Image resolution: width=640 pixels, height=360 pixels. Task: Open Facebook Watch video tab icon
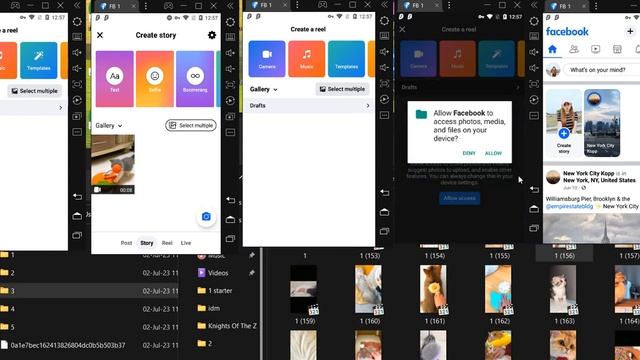click(x=596, y=49)
